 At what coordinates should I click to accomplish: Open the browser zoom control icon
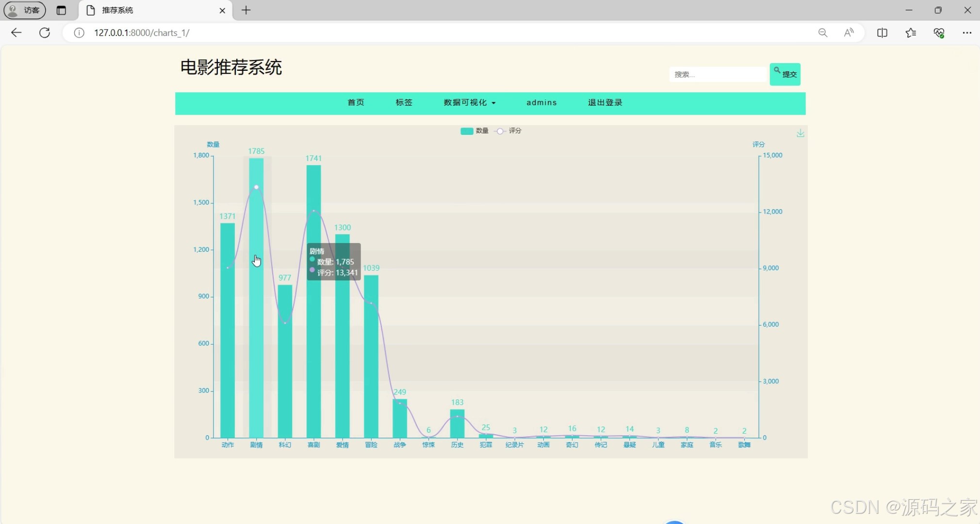[x=822, y=33]
